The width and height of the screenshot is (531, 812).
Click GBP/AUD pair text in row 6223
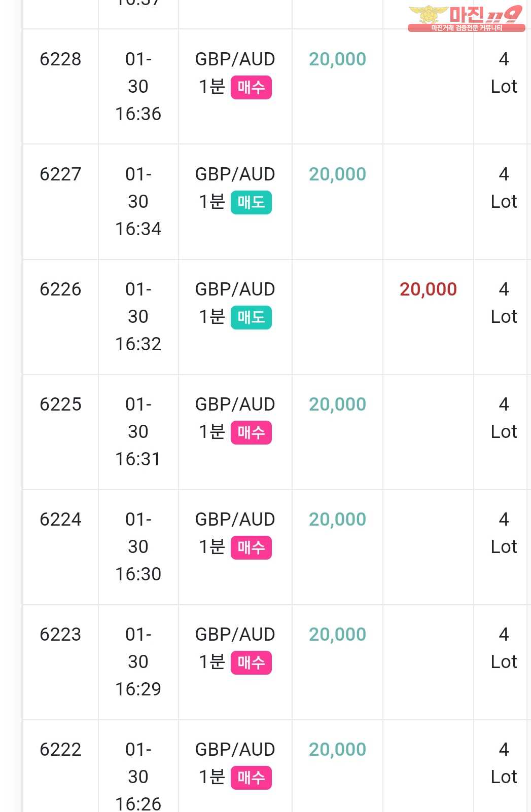coord(235,635)
